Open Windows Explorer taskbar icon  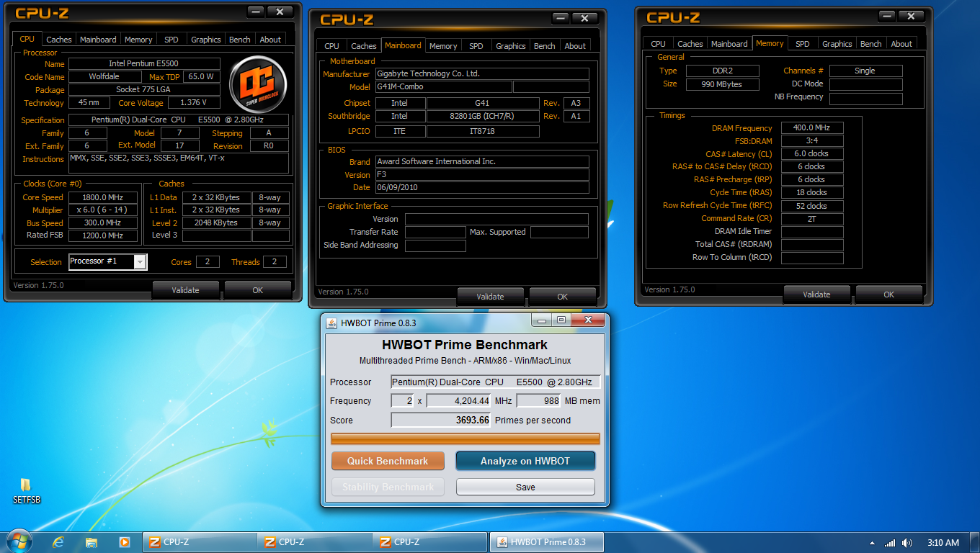[x=91, y=542]
